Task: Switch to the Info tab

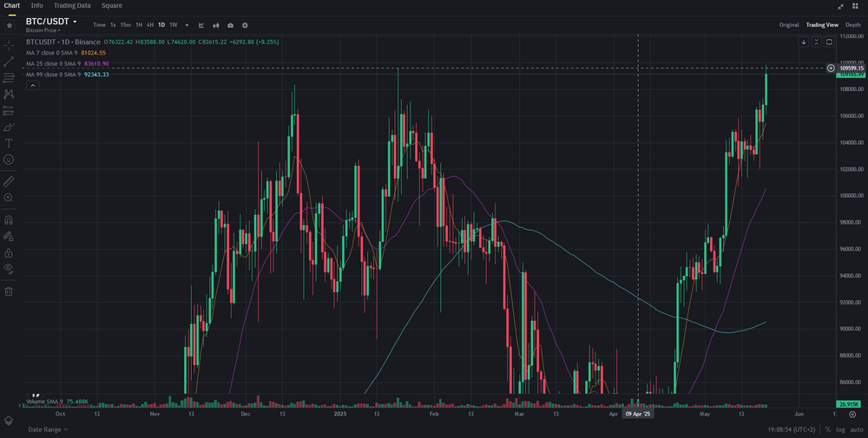Action: click(37, 5)
